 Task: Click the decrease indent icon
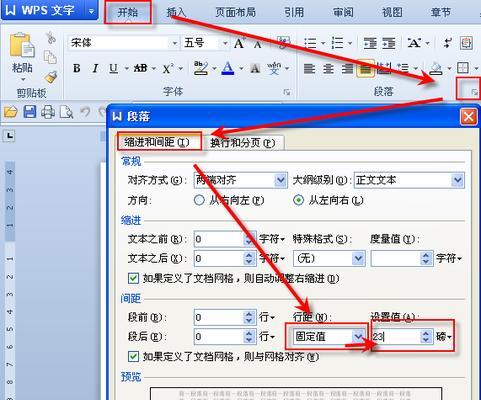tap(370, 43)
